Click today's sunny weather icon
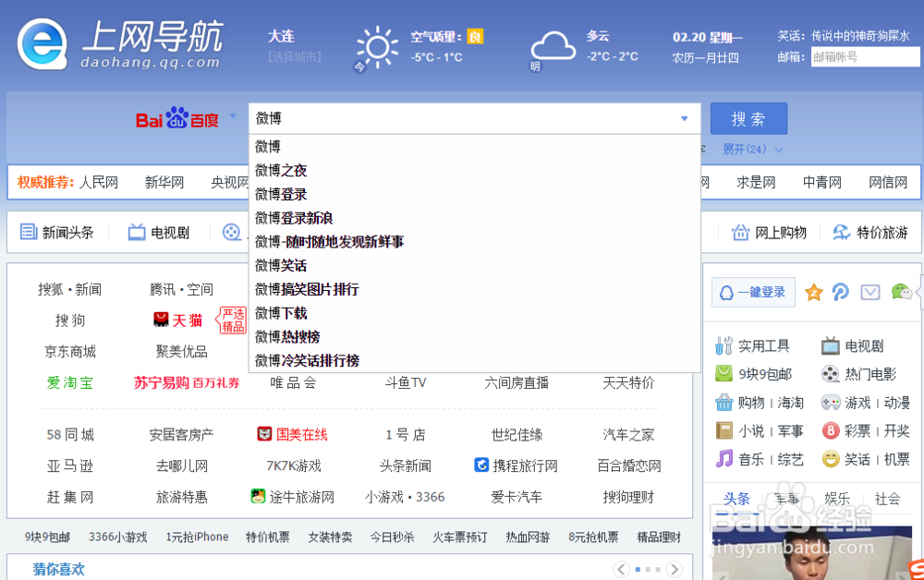The height and width of the screenshot is (580, 924). [x=377, y=47]
